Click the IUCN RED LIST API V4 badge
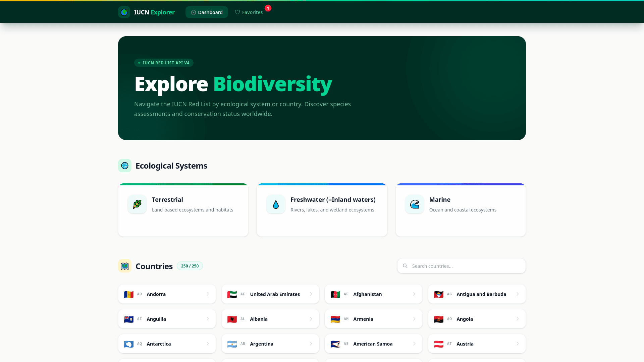Screen dimensions: 644x362 tap(164, 63)
